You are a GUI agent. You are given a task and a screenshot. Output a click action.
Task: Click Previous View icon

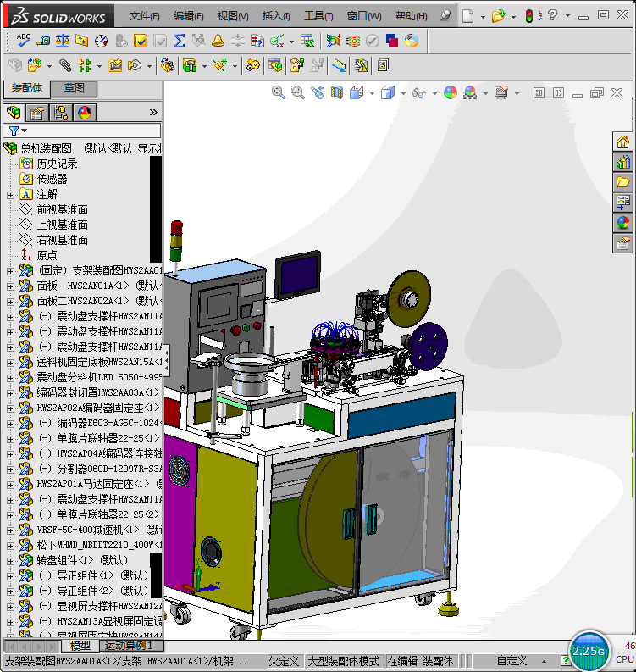tap(318, 92)
